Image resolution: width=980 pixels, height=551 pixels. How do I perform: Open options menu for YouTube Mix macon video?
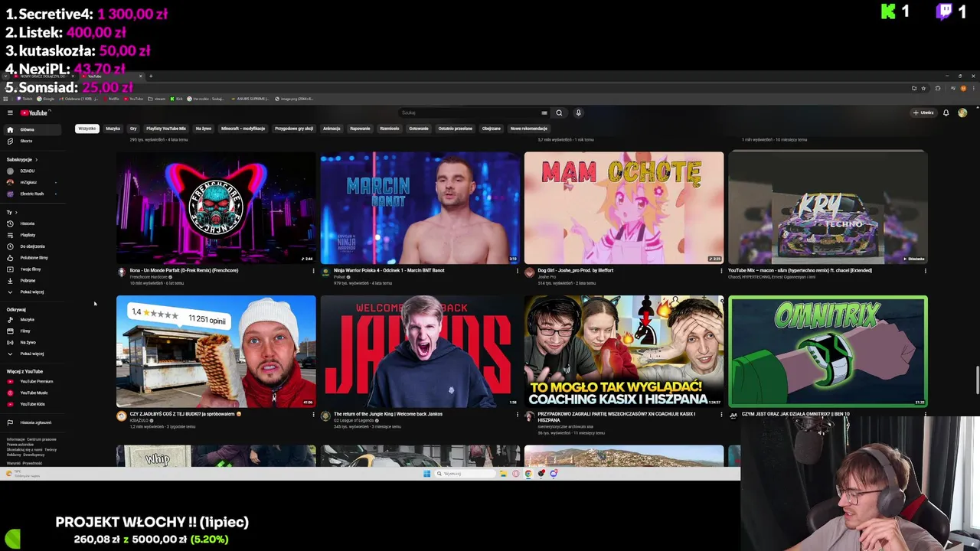[x=925, y=271]
